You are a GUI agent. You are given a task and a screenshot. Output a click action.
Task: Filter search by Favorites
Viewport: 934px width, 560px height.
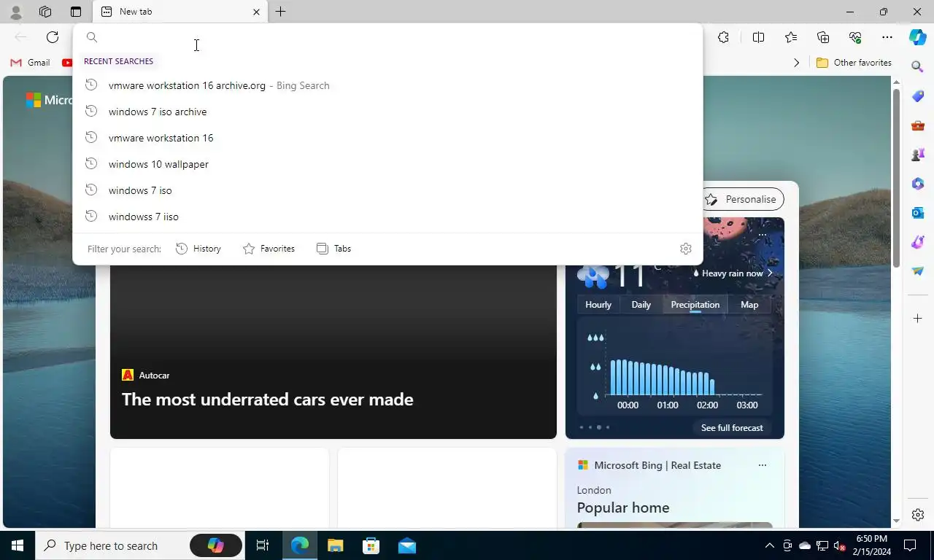click(269, 249)
